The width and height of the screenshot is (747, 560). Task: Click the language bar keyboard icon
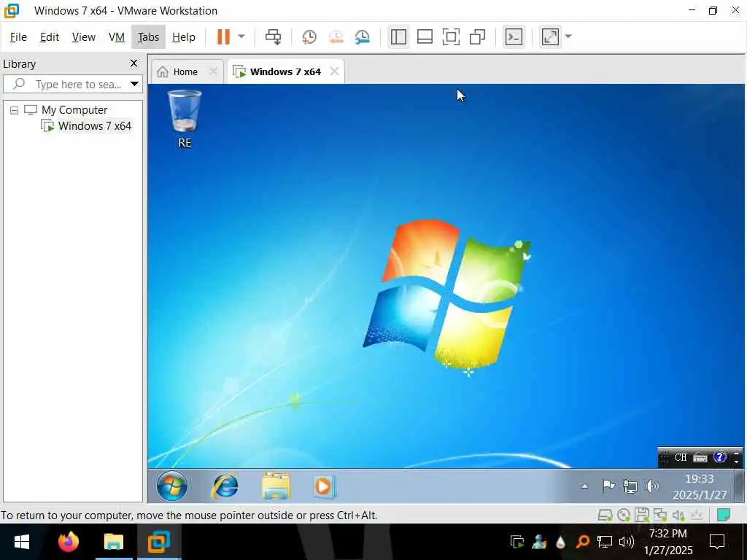point(700,458)
